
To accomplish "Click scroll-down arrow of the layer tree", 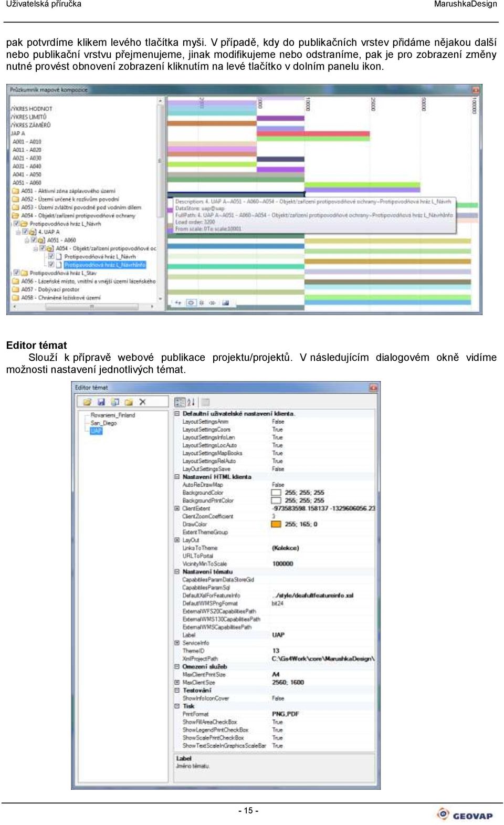I will tap(160, 298).
